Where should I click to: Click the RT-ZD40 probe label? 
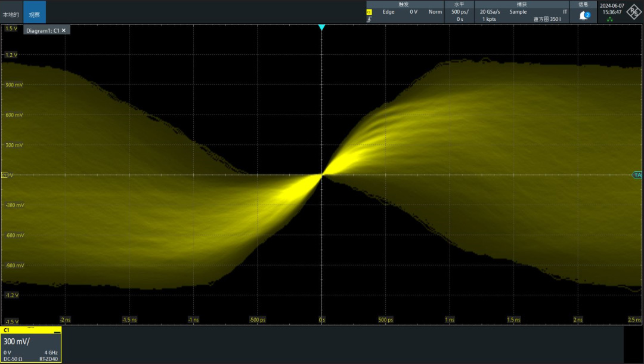48,359
